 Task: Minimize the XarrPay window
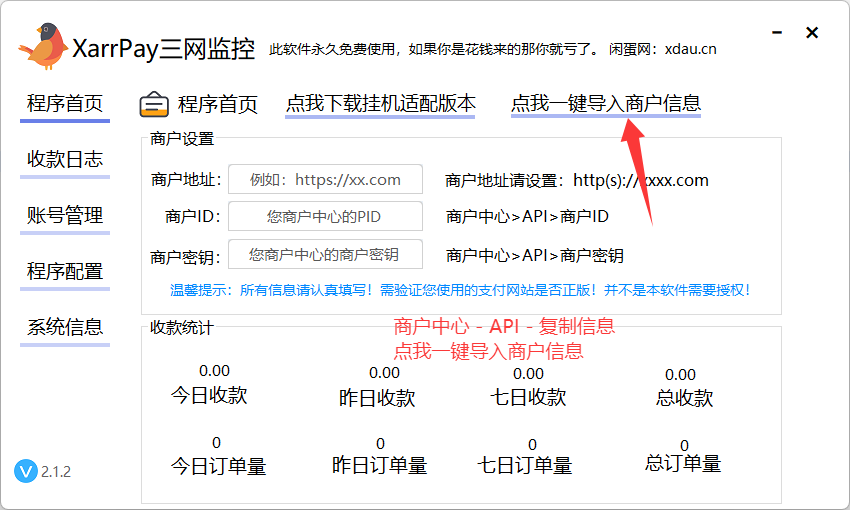[777, 33]
